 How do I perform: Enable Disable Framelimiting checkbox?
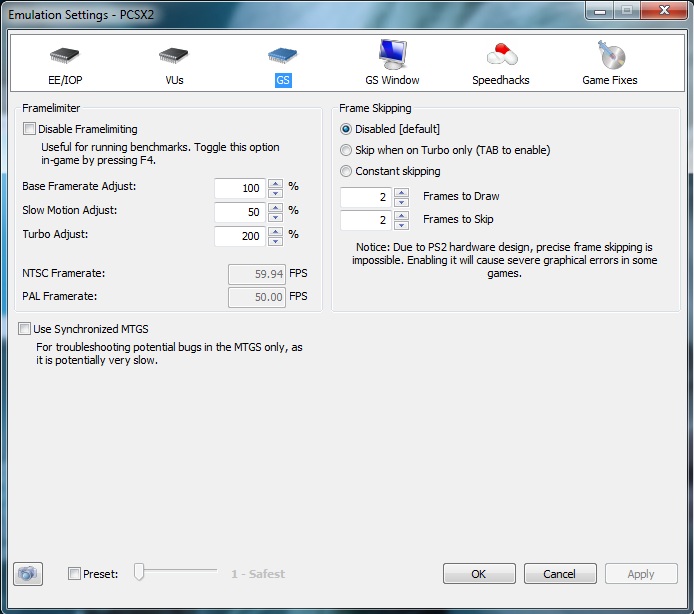[29, 129]
